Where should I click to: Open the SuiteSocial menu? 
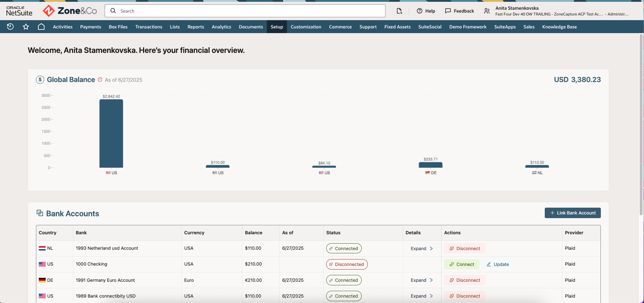430,27
